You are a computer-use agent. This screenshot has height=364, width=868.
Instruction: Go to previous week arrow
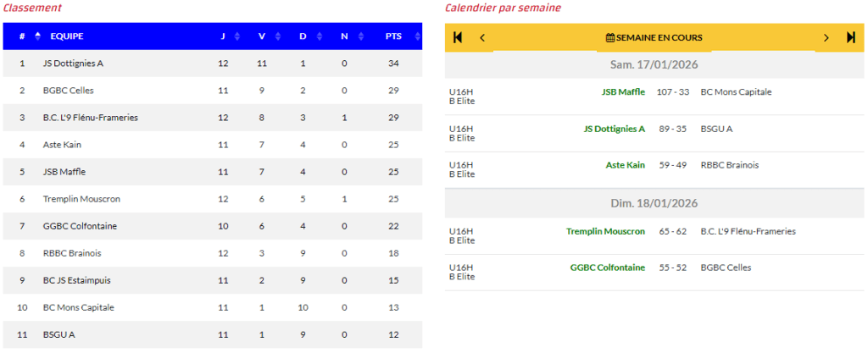(482, 37)
